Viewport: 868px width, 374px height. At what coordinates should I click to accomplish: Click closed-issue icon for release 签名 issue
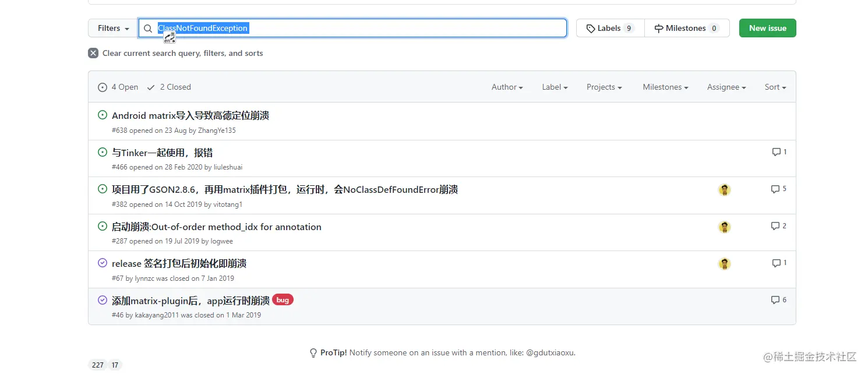point(103,263)
